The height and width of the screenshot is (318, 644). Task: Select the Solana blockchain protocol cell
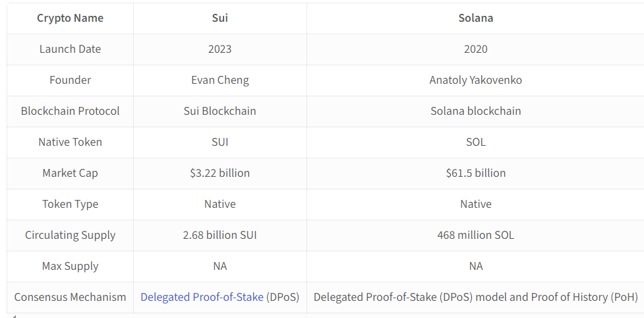pyautogui.click(x=476, y=111)
